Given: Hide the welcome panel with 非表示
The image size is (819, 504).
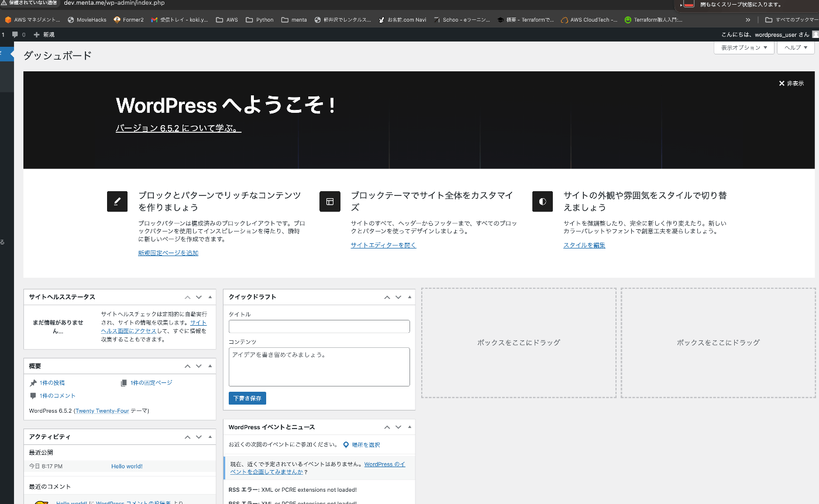Looking at the screenshot, I should pos(791,84).
